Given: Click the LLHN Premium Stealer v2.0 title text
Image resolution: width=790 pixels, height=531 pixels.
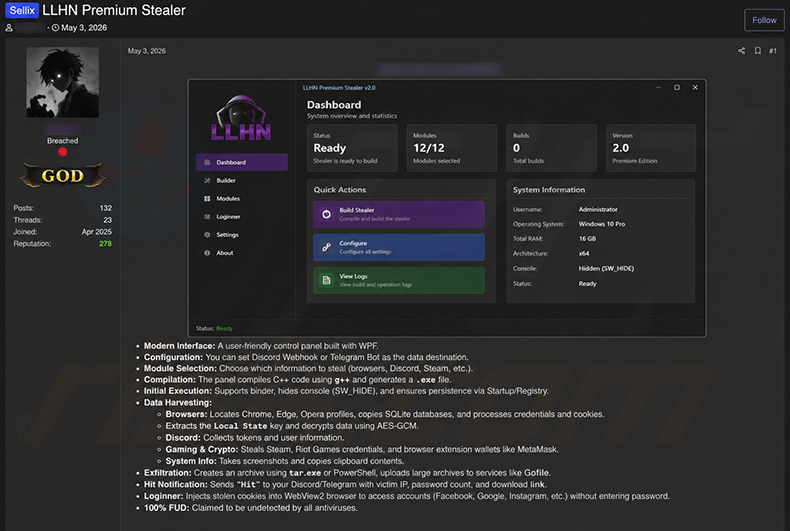Looking at the screenshot, I should [339, 88].
